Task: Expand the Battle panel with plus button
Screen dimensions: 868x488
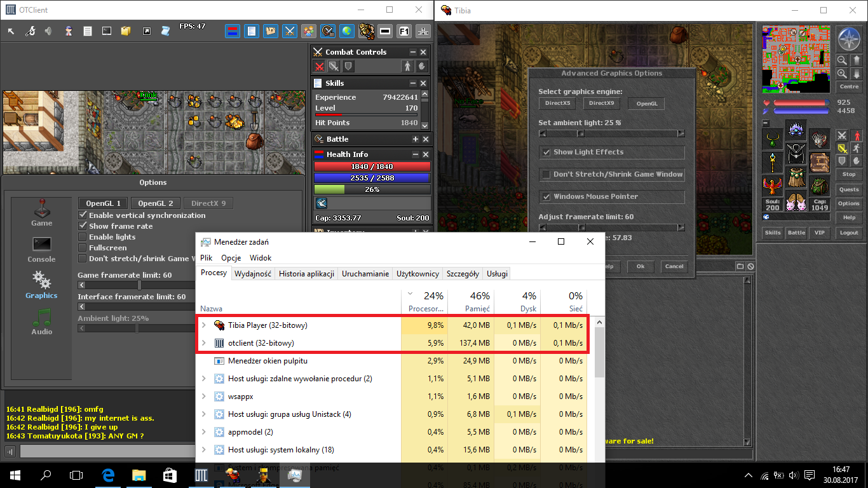Action: (415, 139)
